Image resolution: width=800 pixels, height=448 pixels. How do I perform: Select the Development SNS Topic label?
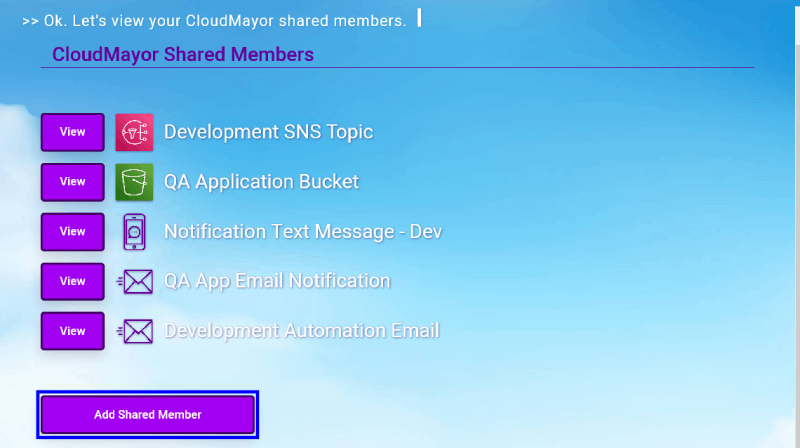268,132
